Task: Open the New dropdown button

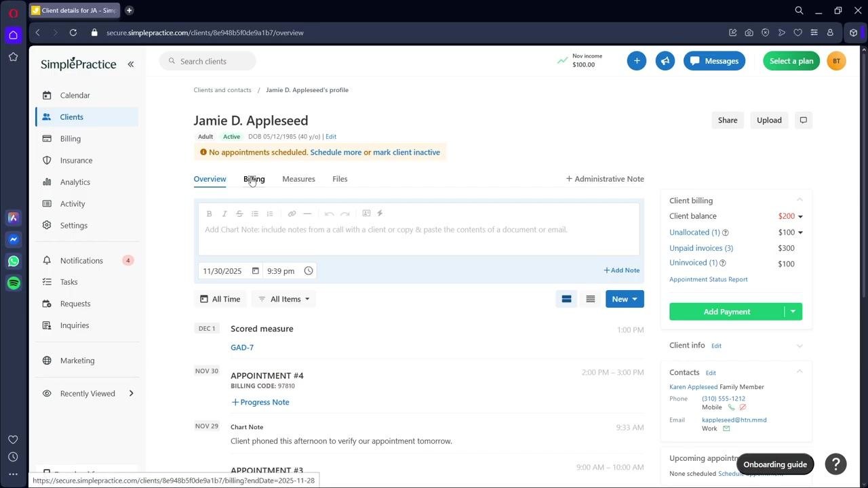Action: point(625,299)
